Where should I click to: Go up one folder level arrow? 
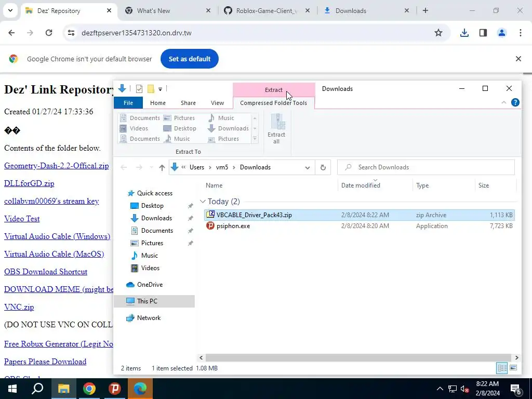click(x=162, y=167)
